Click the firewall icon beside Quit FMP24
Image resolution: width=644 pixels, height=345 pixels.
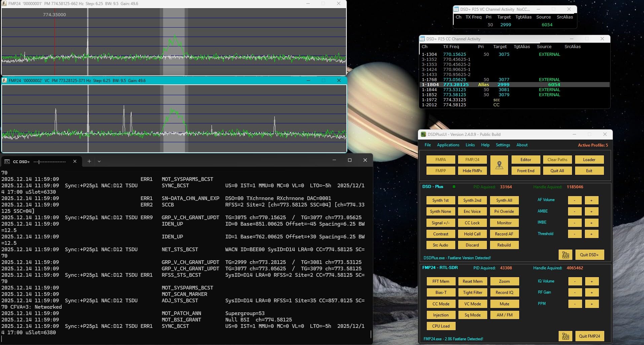coord(565,336)
